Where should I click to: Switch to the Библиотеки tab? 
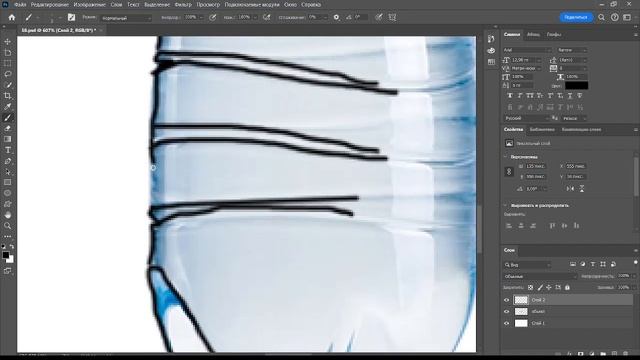[x=542, y=130]
